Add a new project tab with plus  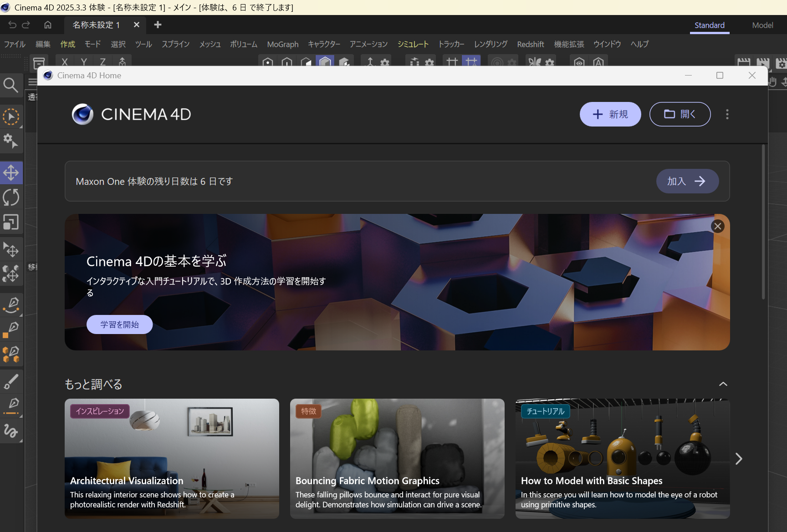158,25
